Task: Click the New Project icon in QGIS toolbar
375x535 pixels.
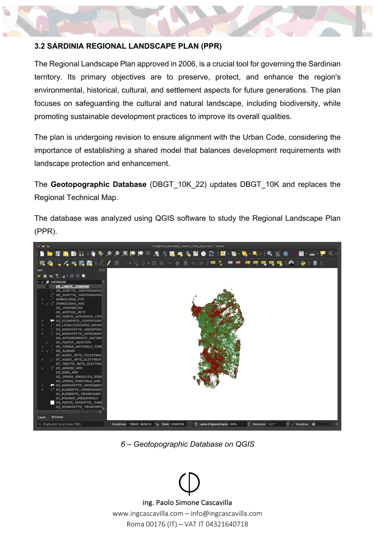Action: pos(42,254)
